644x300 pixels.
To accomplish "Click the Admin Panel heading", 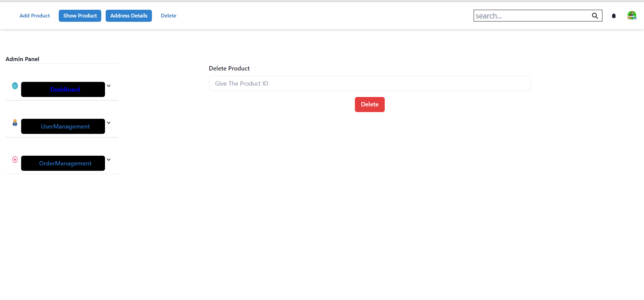I will (22, 59).
